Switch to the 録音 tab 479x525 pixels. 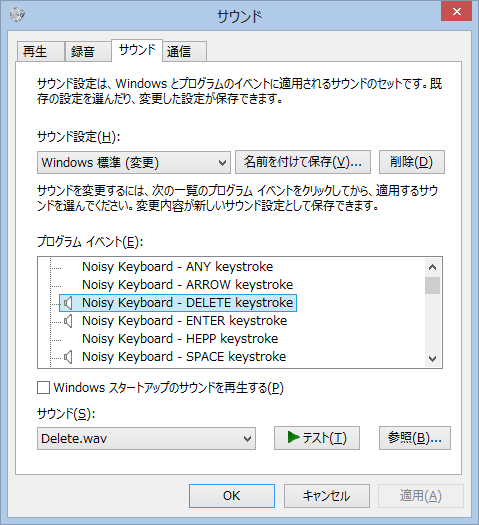tap(88, 52)
